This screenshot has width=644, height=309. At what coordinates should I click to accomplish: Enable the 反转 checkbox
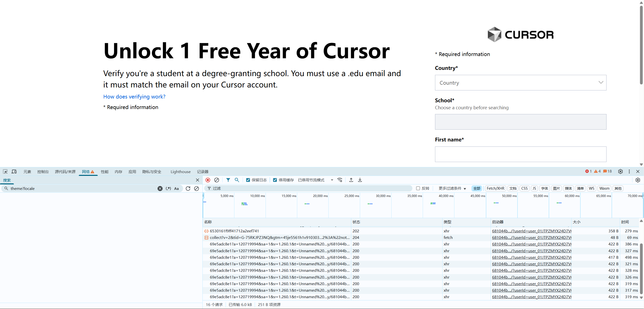[x=418, y=188]
